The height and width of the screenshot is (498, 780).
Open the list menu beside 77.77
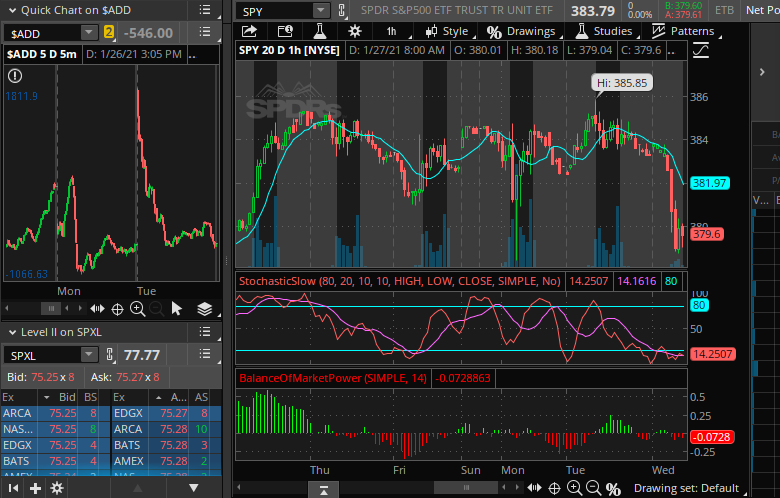coord(204,354)
